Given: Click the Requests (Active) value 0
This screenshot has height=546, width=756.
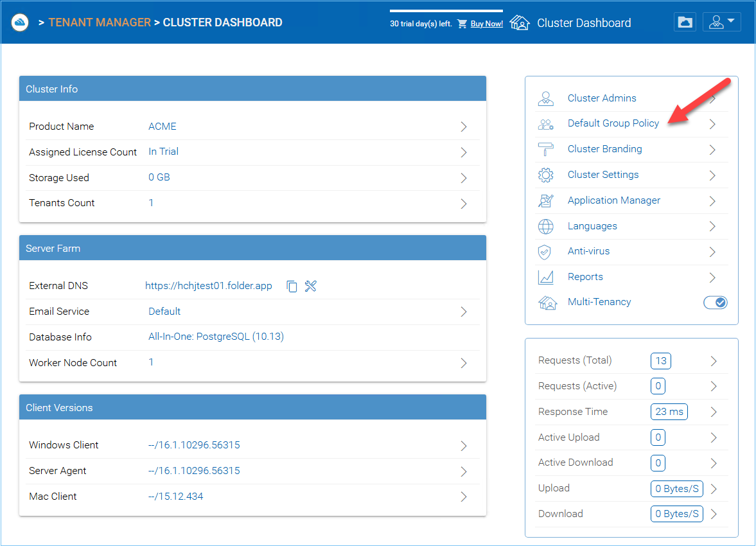Looking at the screenshot, I should tap(658, 386).
